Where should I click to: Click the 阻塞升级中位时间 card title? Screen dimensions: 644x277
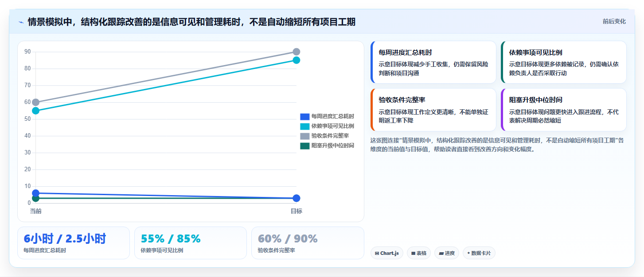click(x=535, y=100)
